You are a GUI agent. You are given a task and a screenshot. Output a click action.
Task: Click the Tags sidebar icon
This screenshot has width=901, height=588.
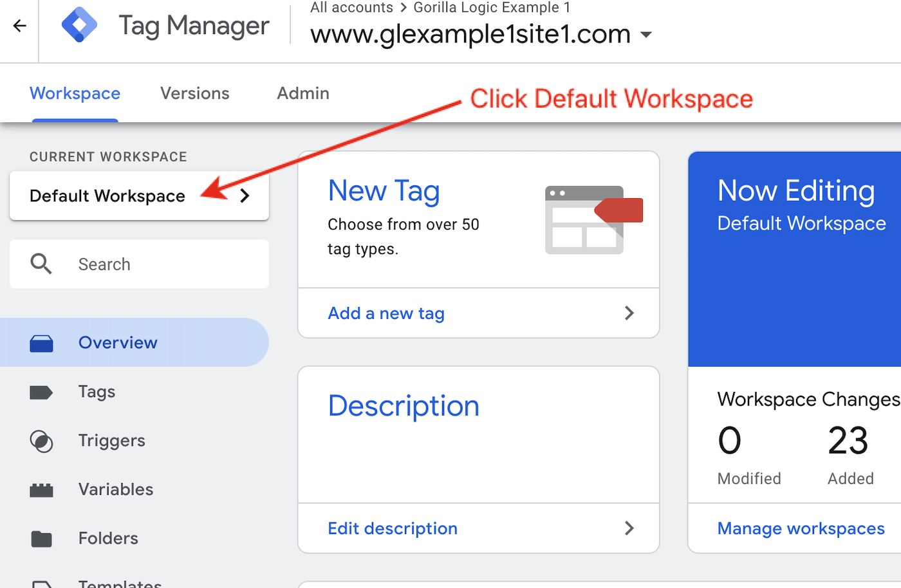[x=41, y=392]
